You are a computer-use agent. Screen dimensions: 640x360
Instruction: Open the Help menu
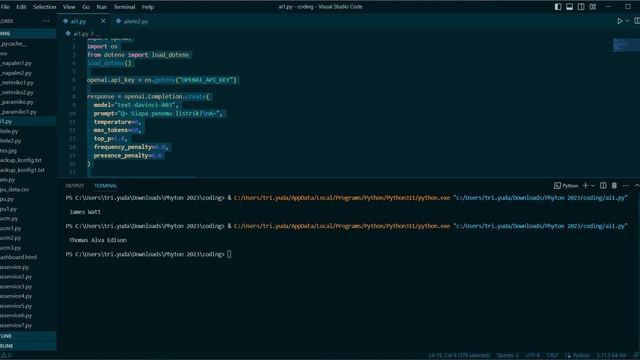tap(148, 7)
